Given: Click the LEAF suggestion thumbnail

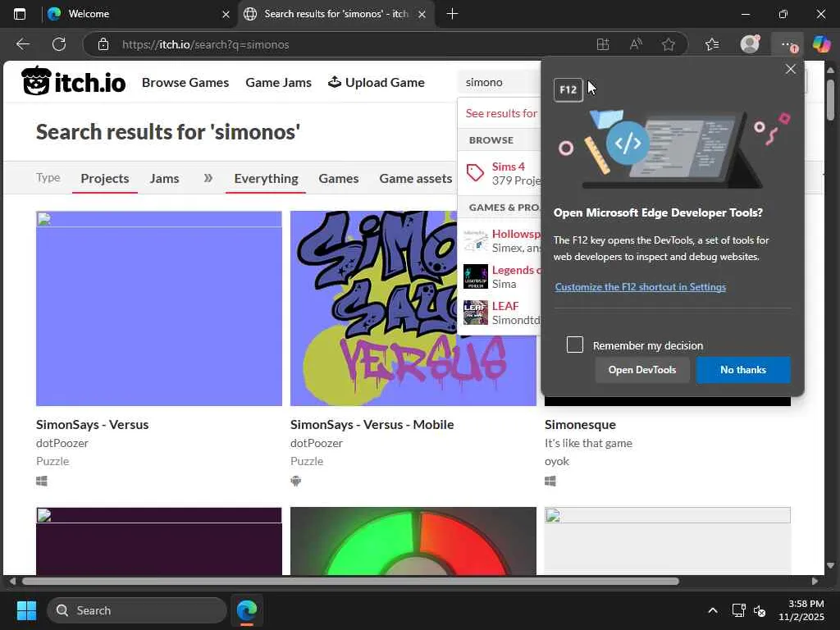Looking at the screenshot, I should click(x=475, y=313).
